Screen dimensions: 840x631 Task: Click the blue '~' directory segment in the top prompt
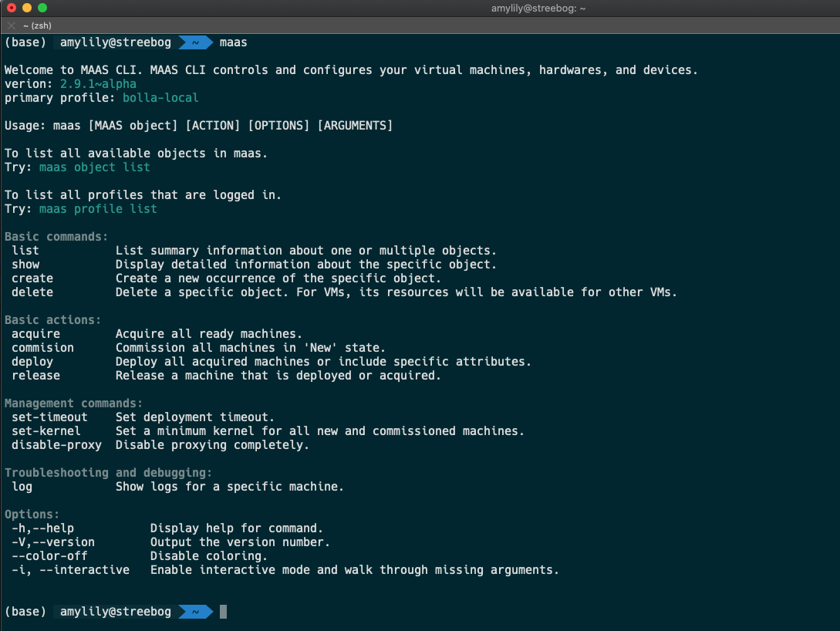point(195,42)
